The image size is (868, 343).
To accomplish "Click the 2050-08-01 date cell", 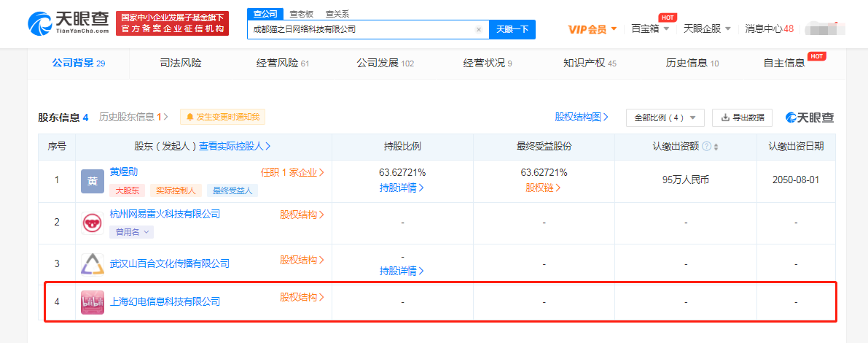I will point(796,181).
